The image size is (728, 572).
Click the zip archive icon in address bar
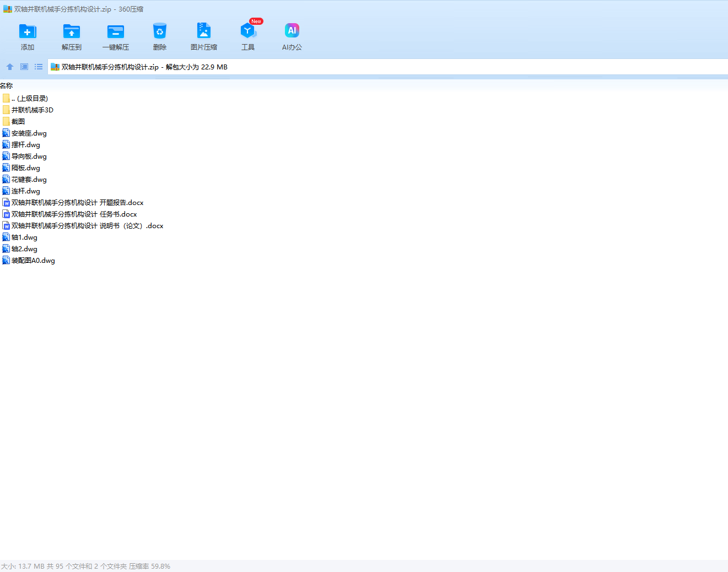[55, 67]
